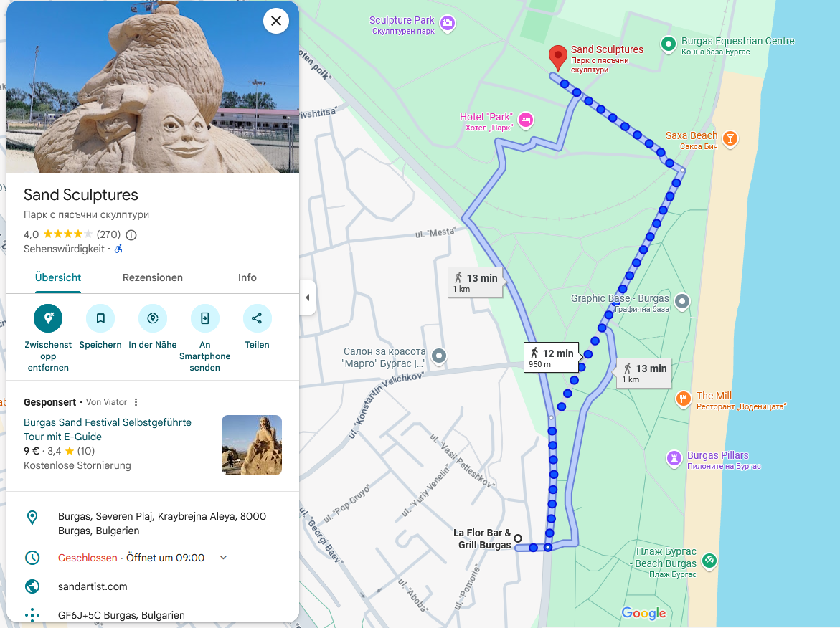This screenshot has height=628, width=840.
Task: Collapse the side panel with arrow handle
Action: click(308, 297)
